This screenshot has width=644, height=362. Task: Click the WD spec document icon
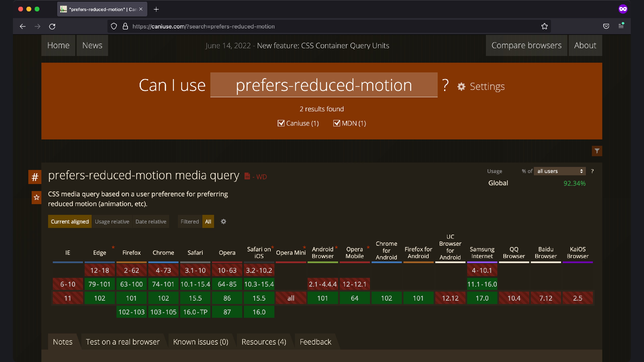247,176
